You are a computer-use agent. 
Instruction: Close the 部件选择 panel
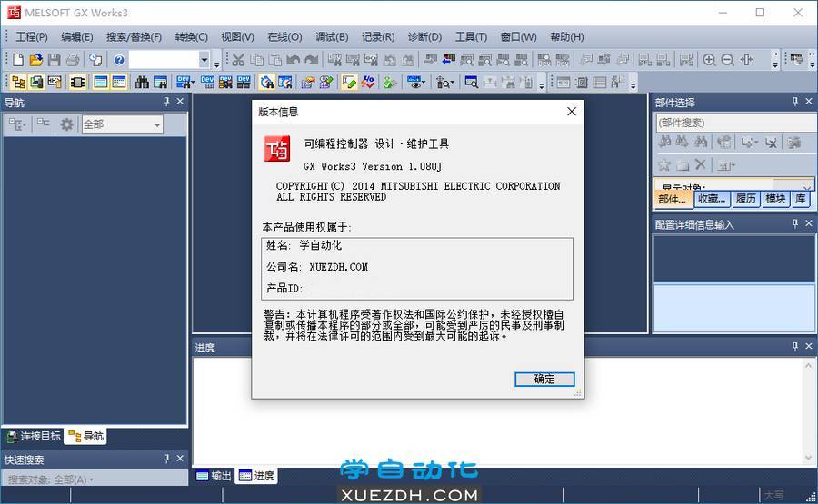[x=809, y=102]
